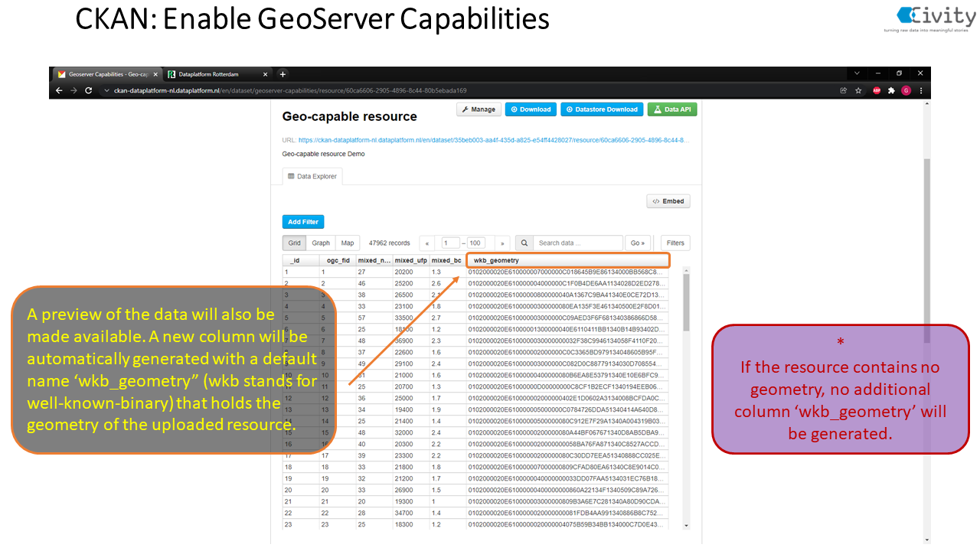Open the Data API button
Image resolution: width=980 pixels, height=551 pixels.
pyautogui.click(x=672, y=109)
